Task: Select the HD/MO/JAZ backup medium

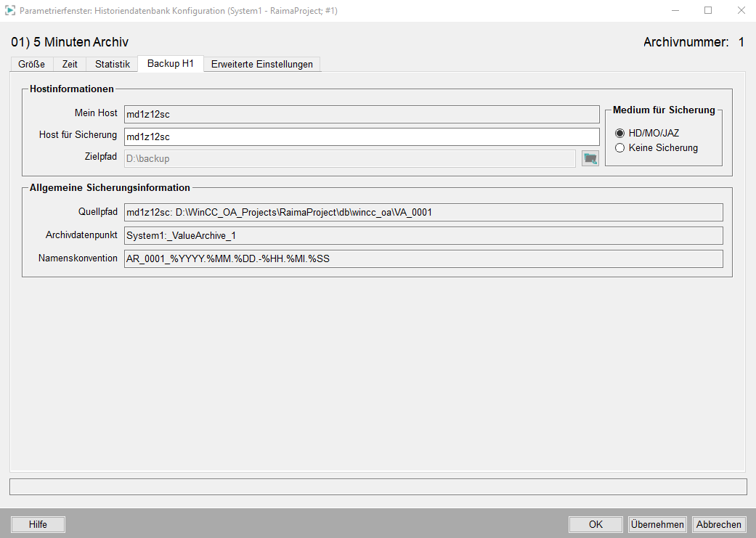Action: (620, 133)
